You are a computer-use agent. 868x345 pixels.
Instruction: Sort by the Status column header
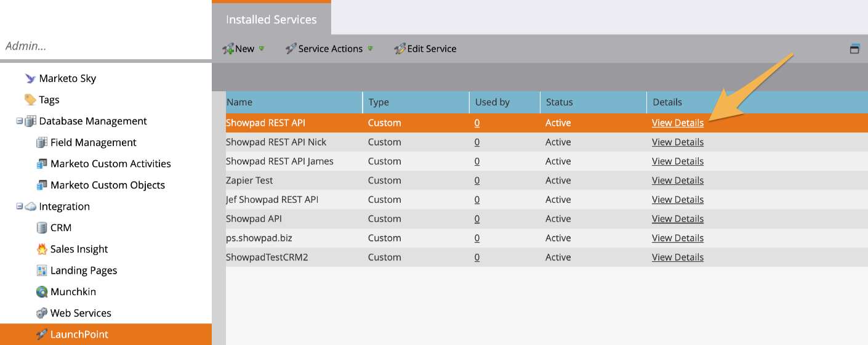click(593, 102)
